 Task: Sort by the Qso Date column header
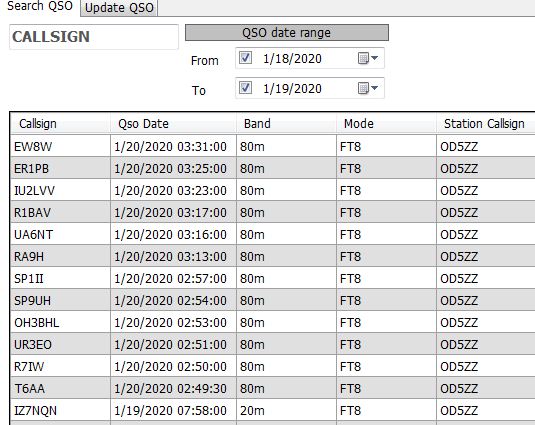[x=174, y=124]
